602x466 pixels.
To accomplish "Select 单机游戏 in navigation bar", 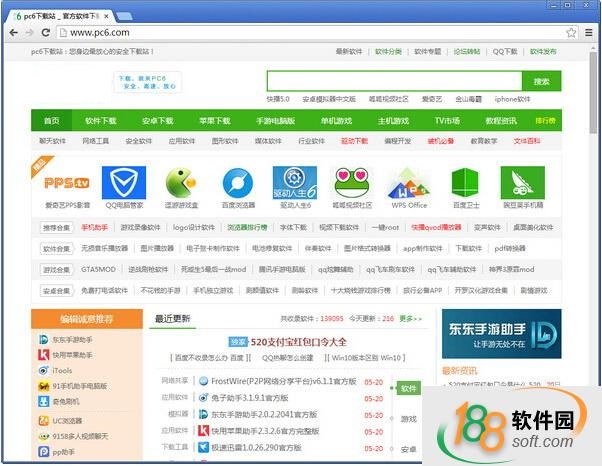I will point(336,121).
